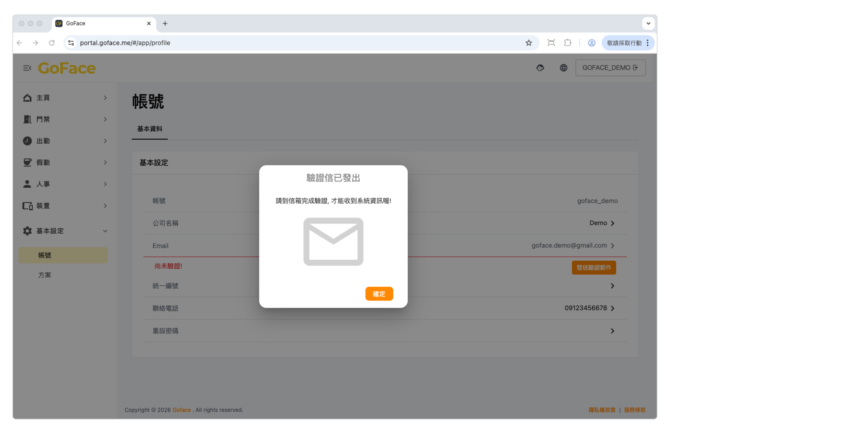
Task: Select the 方案 submenu item
Action: point(45,275)
